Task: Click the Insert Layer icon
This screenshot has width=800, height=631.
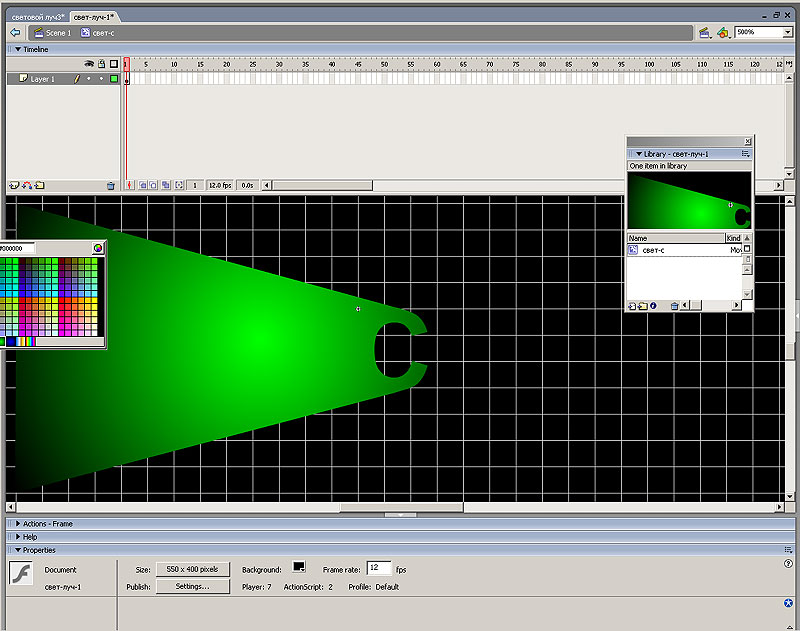Action: pyautogui.click(x=14, y=185)
